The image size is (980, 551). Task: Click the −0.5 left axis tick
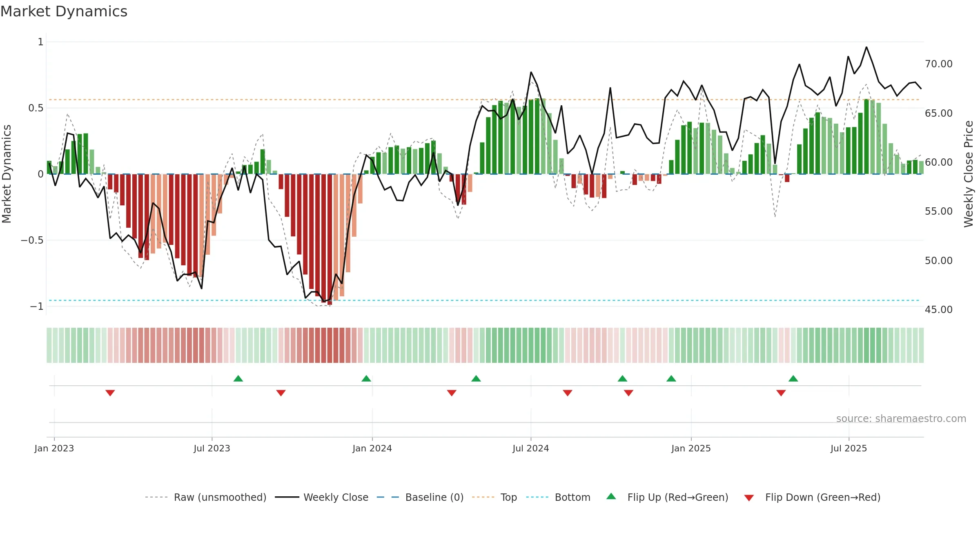(x=32, y=240)
